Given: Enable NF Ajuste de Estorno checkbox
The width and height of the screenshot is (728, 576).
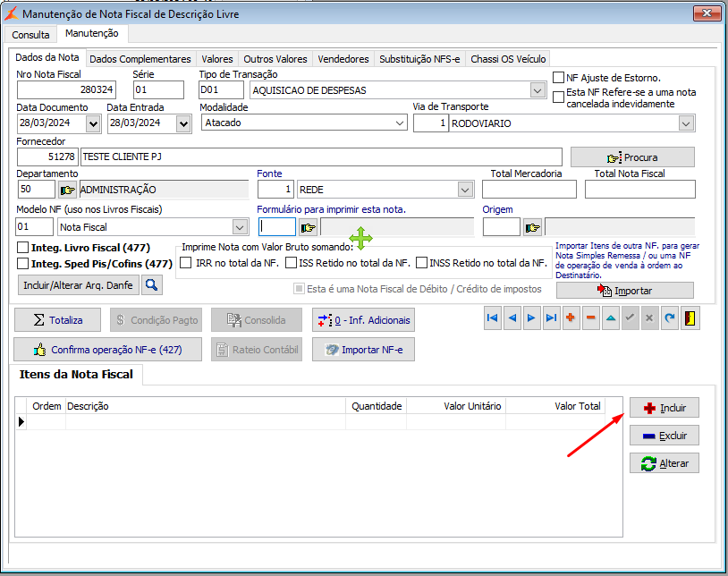Looking at the screenshot, I should click(x=559, y=78).
